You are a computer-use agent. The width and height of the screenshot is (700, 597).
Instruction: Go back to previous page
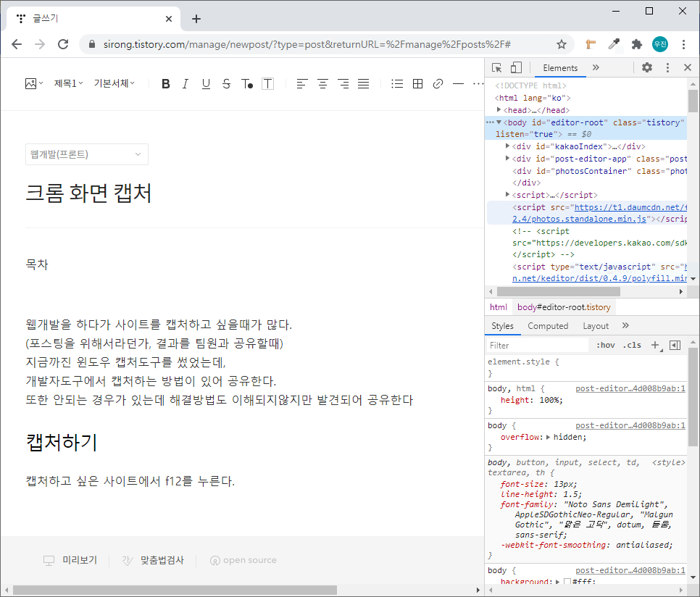(17, 44)
